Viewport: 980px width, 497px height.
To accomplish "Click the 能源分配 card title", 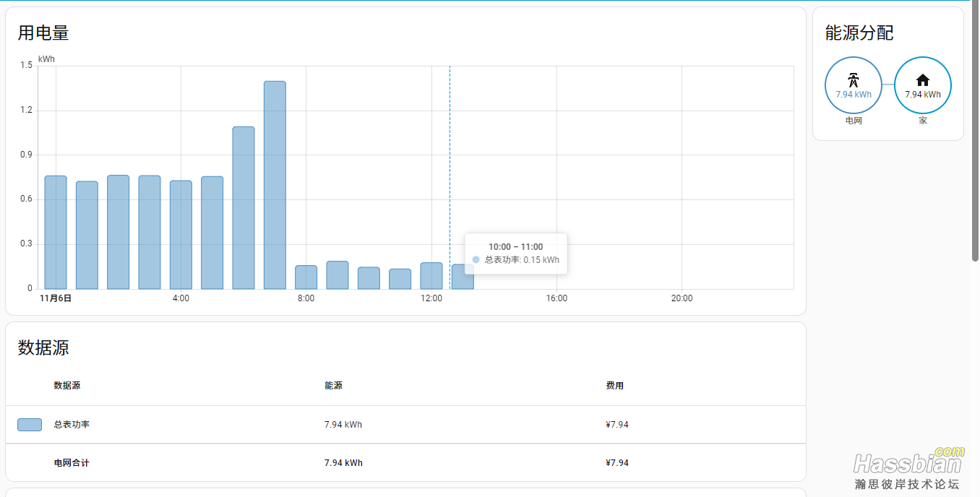I will point(859,33).
